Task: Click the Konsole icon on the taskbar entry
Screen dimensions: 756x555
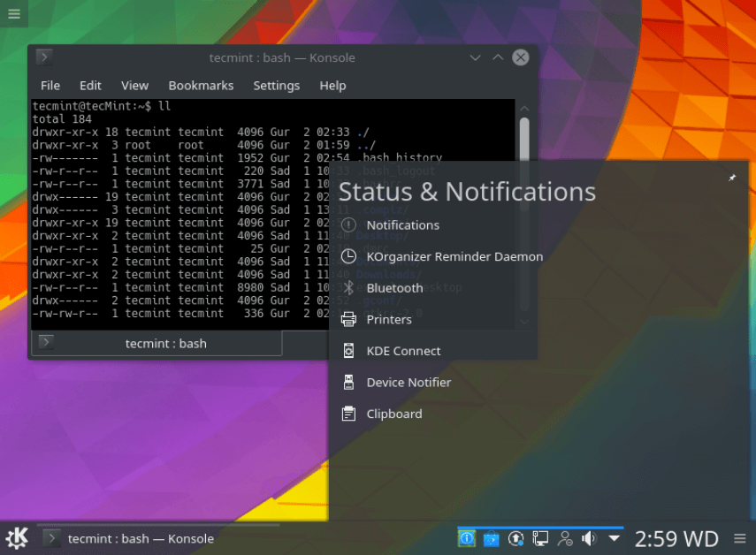Action: (51, 538)
